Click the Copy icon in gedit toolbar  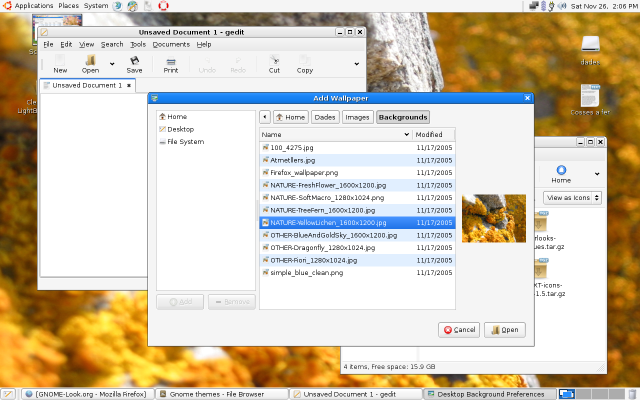[x=304, y=60]
